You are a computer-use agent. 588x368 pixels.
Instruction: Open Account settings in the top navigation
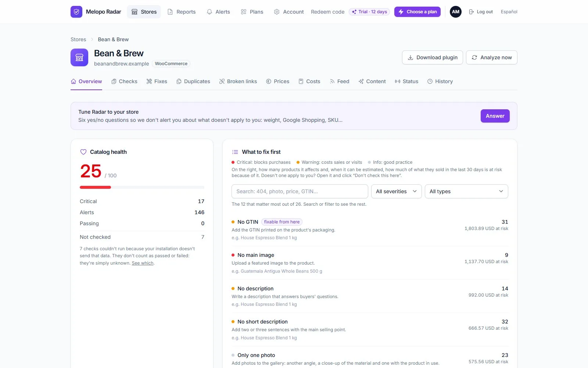(x=289, y=12)
